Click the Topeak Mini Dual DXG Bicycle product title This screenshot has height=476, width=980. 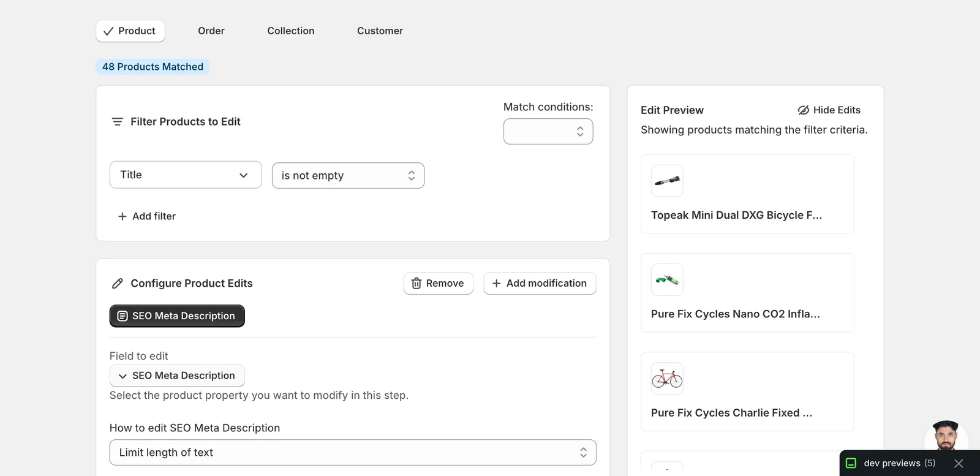click(736, 216)
